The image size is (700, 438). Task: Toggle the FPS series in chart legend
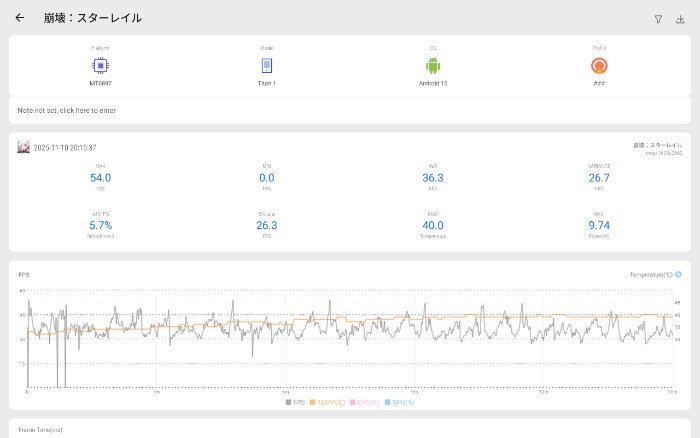[295, 402]
